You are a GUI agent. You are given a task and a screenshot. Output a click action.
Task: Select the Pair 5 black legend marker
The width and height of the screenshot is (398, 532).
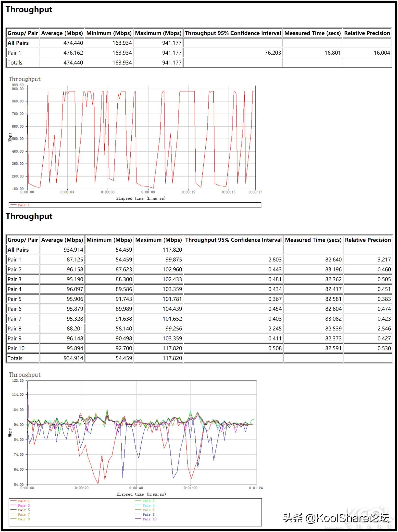click(x=13, y=510)
